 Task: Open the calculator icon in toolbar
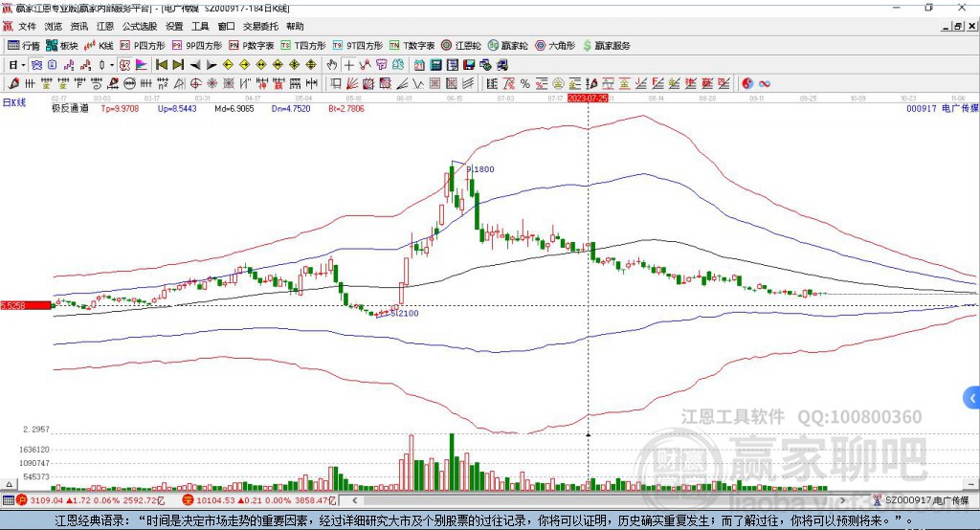tap(436, 65)
